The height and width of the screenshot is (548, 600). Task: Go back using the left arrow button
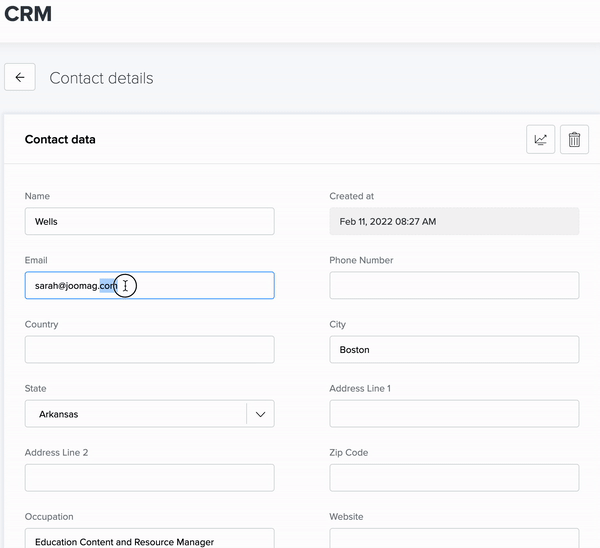(x=20, y=77)
